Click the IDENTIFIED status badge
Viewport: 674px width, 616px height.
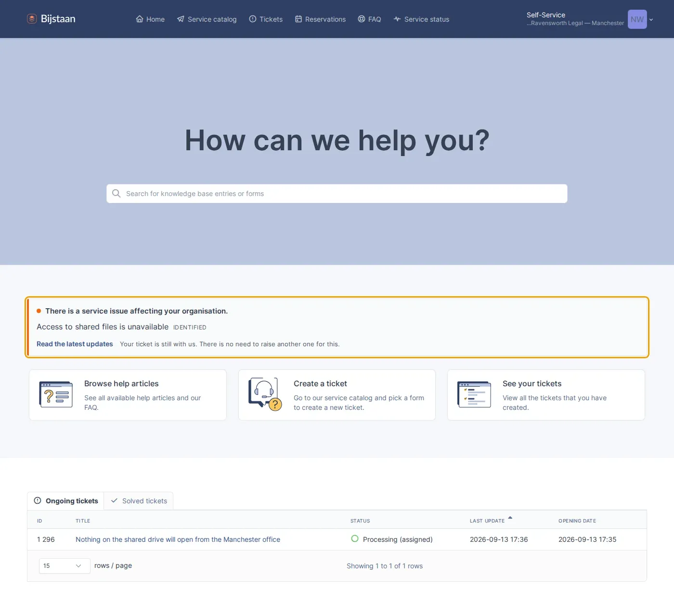(x=190, y=328)
